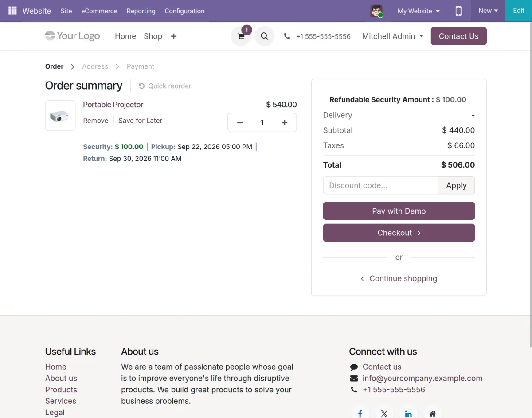Expand the Mitchell Admin user dropdown
This screenshot has width=532, height=418.
coord(392,36)
